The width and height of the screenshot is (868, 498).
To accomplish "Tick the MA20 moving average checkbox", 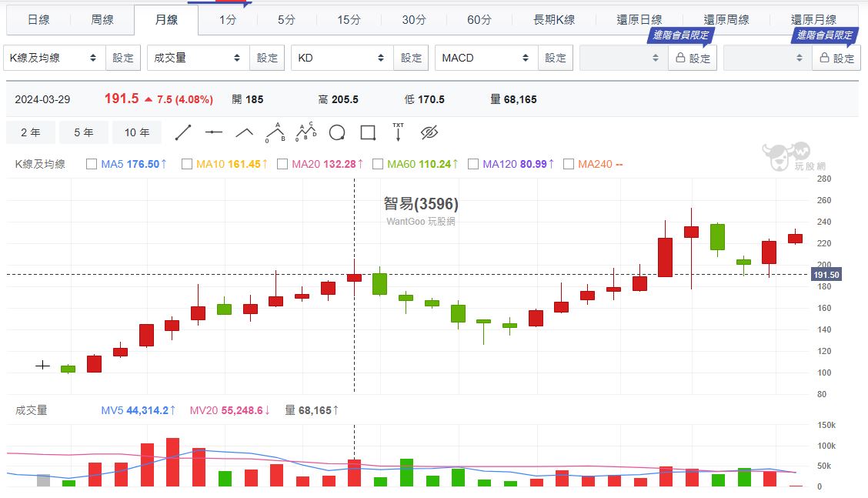I will 282,164.
